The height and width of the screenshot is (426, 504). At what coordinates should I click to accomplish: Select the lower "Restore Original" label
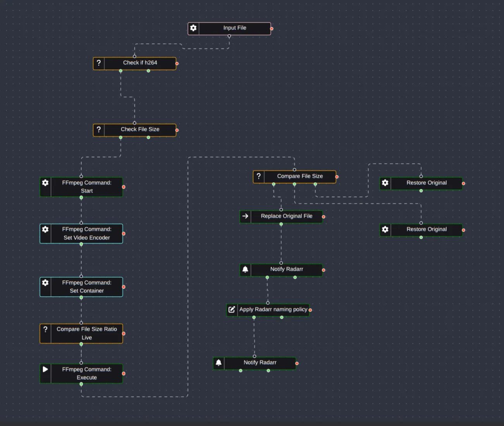click(x=427, y=229)
